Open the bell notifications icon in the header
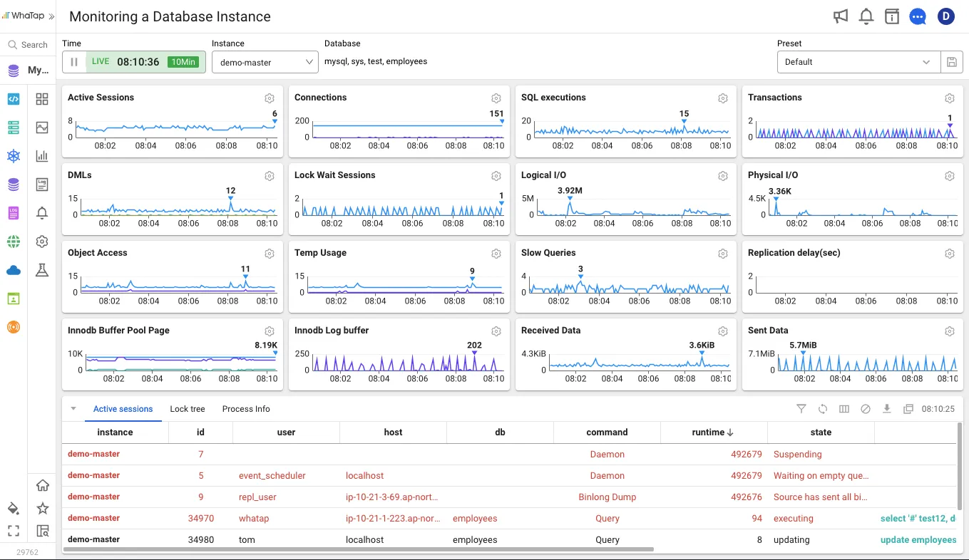 coord(866,16)
